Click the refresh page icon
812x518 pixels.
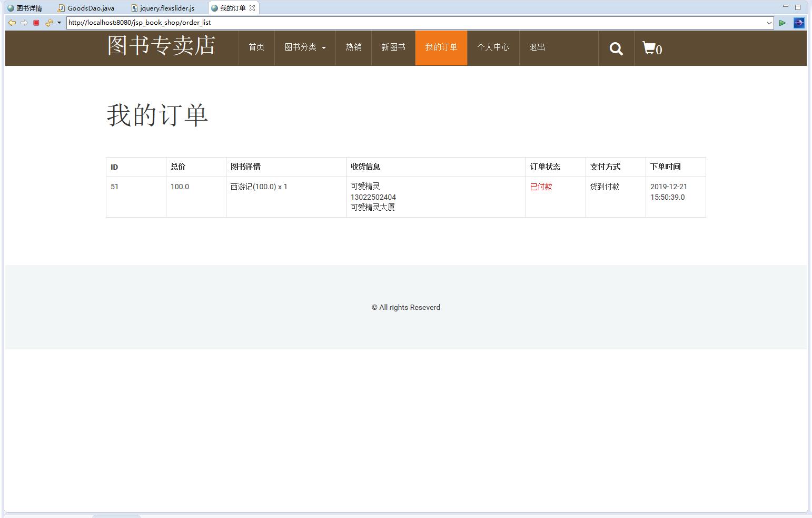[48, 23]
